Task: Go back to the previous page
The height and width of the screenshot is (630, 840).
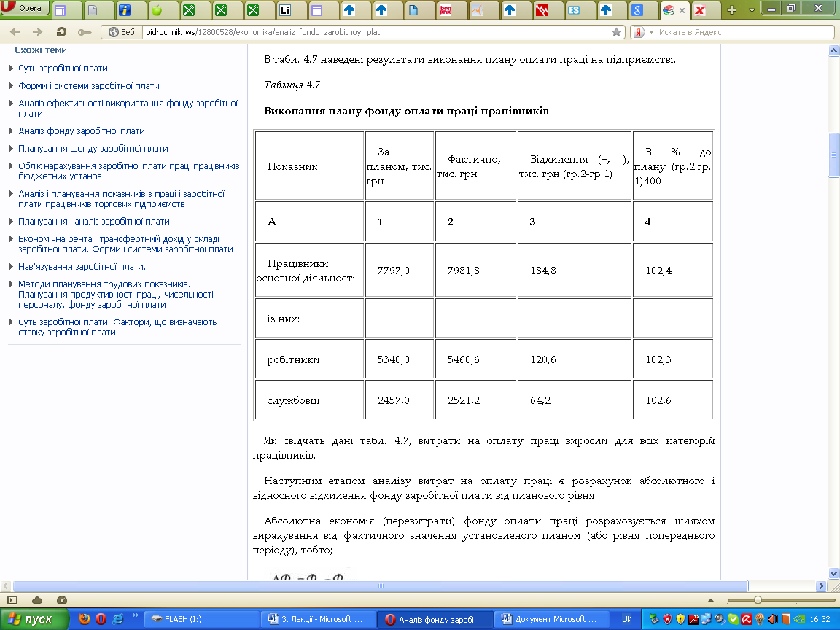Action: point(15,32)
